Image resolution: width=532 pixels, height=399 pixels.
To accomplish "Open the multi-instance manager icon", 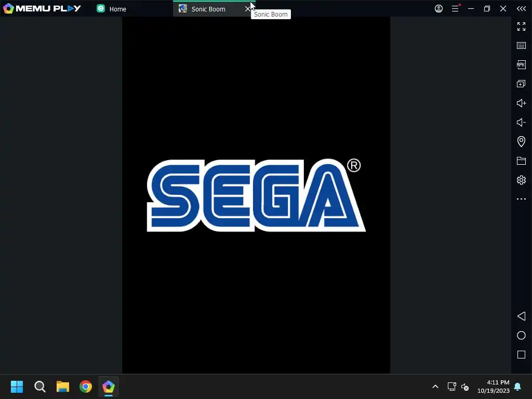I will (521, 84).
